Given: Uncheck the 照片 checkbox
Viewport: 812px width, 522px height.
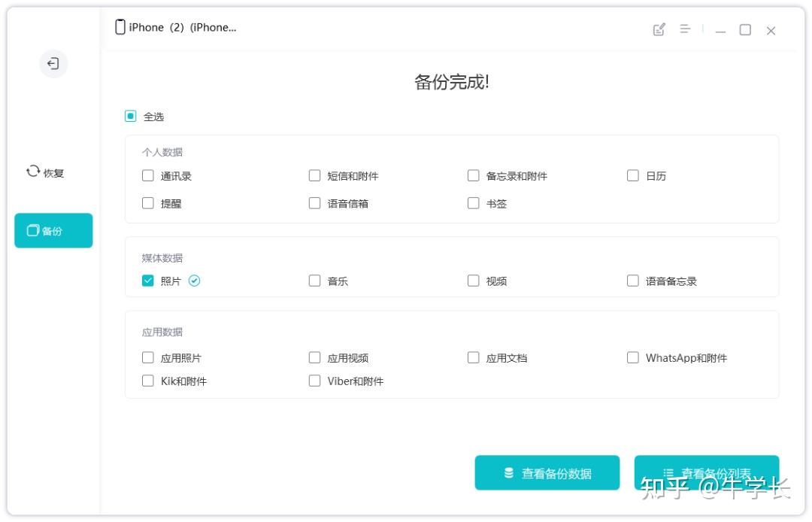Looking at the screenshot, I should pos(148,281).
